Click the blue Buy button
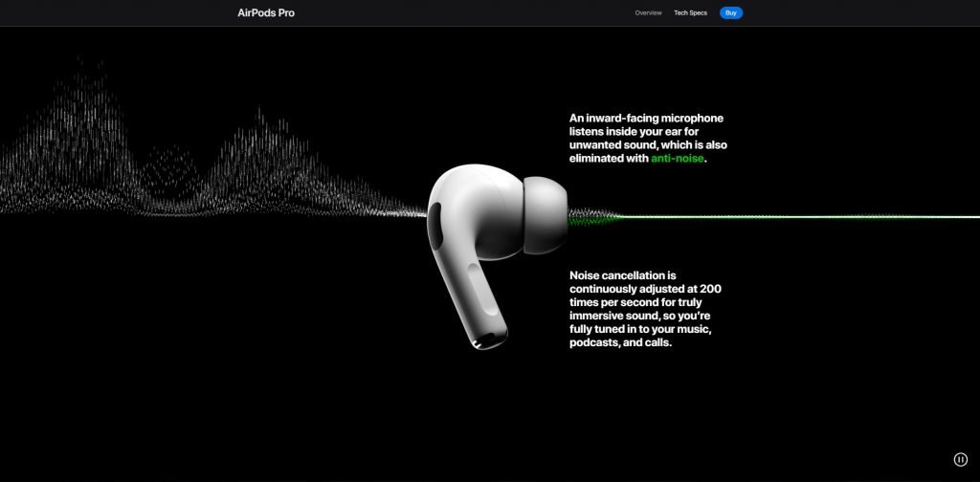 point(730,13)
